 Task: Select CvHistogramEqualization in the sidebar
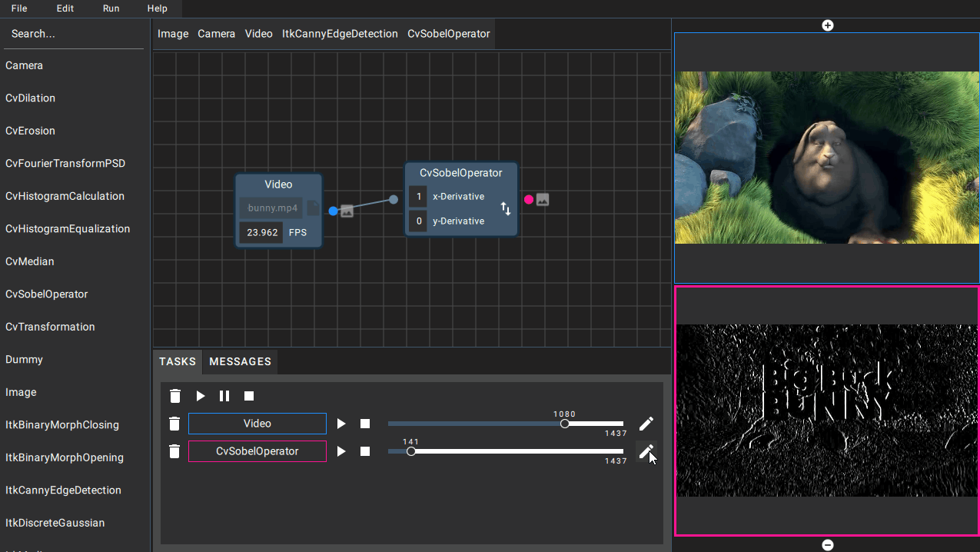(68, 229)
